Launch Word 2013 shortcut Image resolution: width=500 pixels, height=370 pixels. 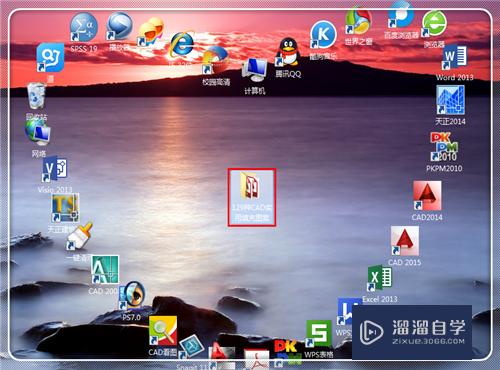tap(454, 57)
